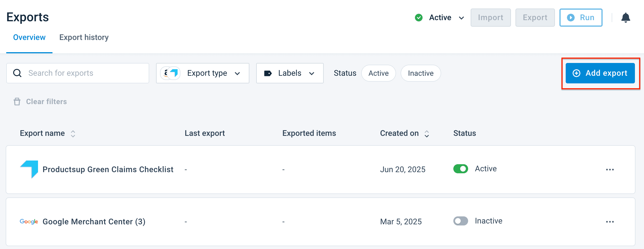Viewport: 644px width, 249px height.
Task: Switch to the Export history tab
Action: click(84, 37)
